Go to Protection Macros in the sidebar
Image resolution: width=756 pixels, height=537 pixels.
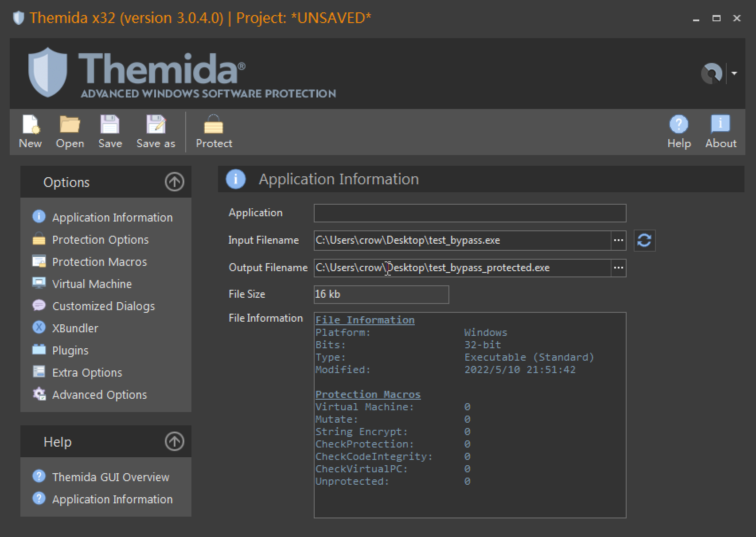click(90, 261)
